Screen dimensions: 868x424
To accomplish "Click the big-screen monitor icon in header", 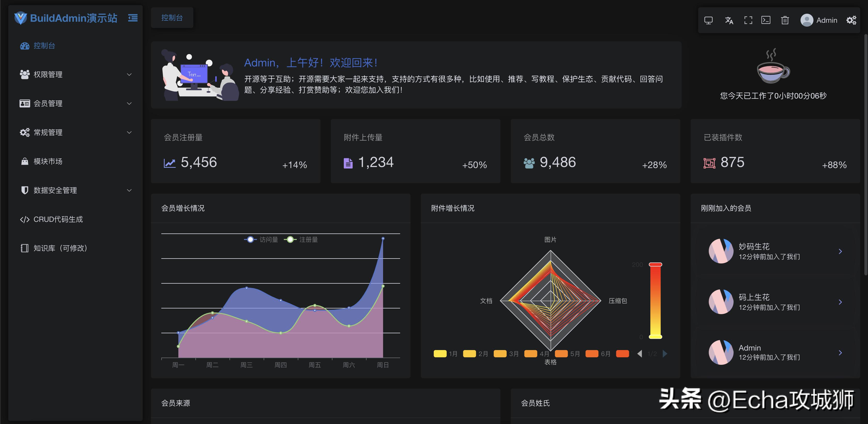I will tap(709, 21).
